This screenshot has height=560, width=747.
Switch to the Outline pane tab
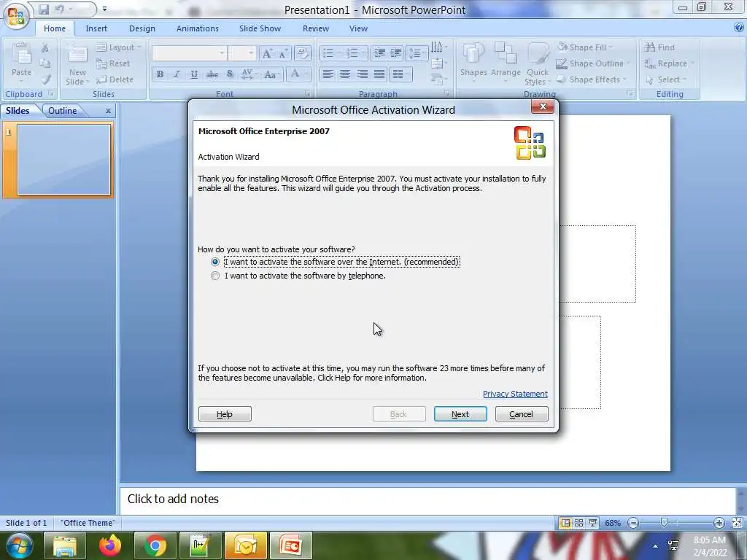coord(63,111)
